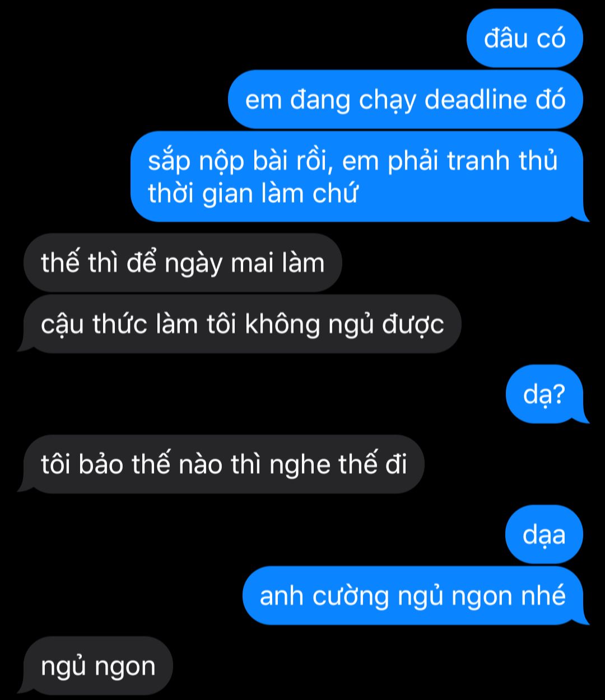Screen dimensions: 605x700
Task: Click the word 'cường' in the blue message
Action: (x=350, y=597)
